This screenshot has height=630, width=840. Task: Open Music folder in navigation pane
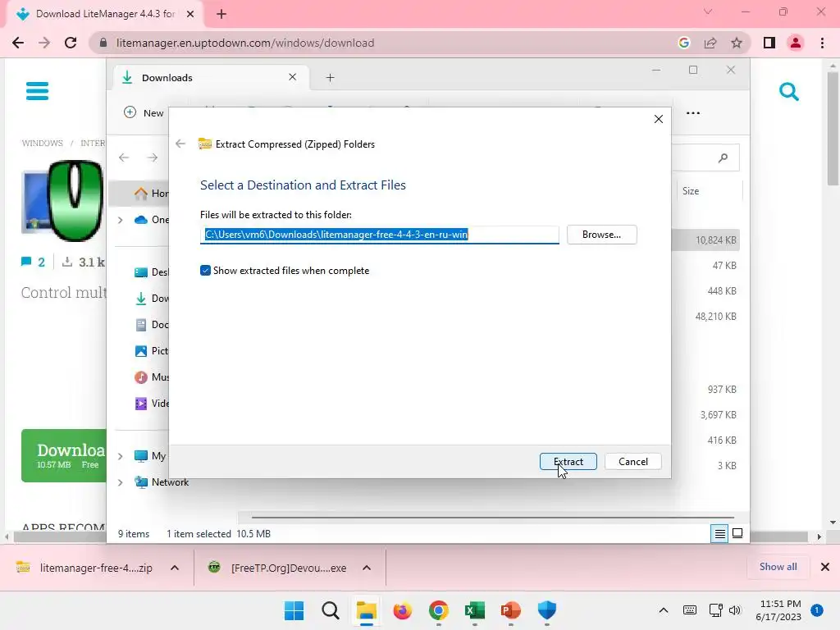[x=152, y=377]
